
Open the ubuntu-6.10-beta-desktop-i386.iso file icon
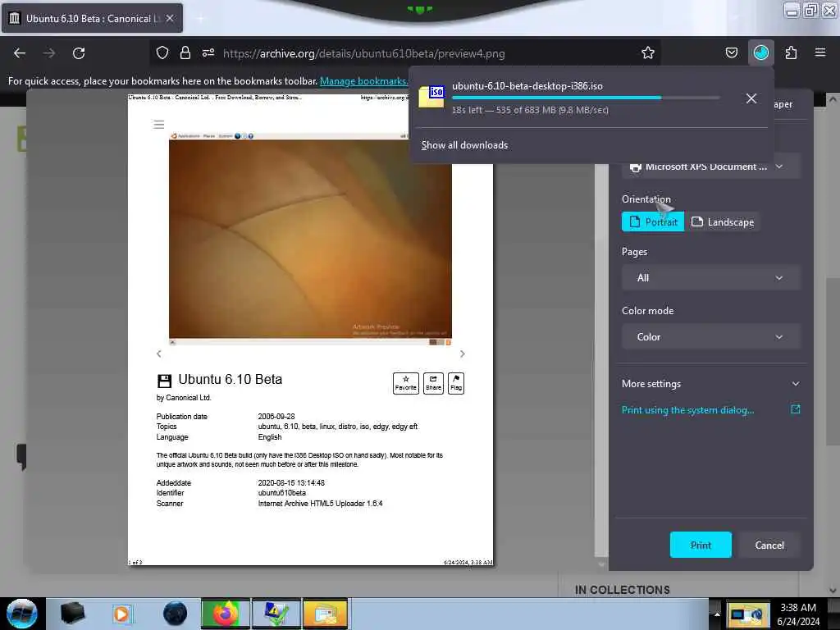coord(431,97)
